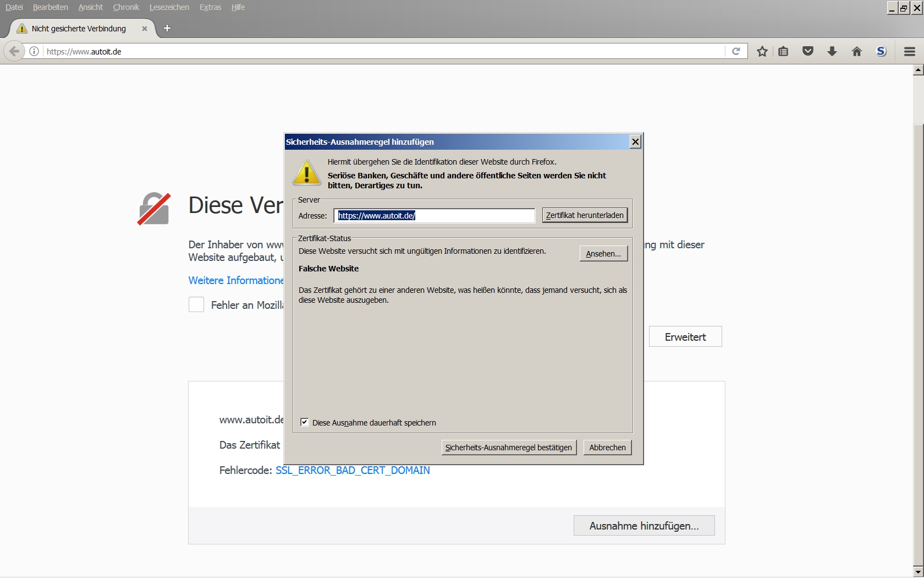Viewport: 924px width, 578px height.
Task: Click the Adresse input field
Action: (x=434, y=216)
